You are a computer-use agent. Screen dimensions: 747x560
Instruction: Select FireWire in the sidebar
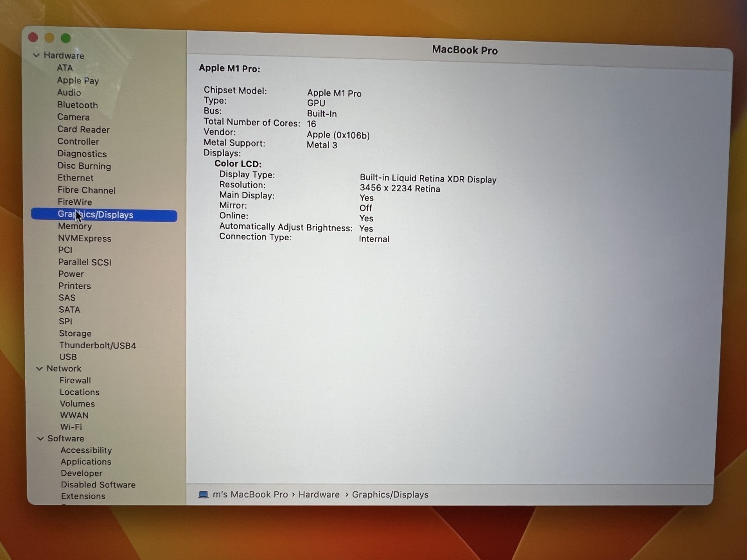pyautogui.click(x=75, y=202)
